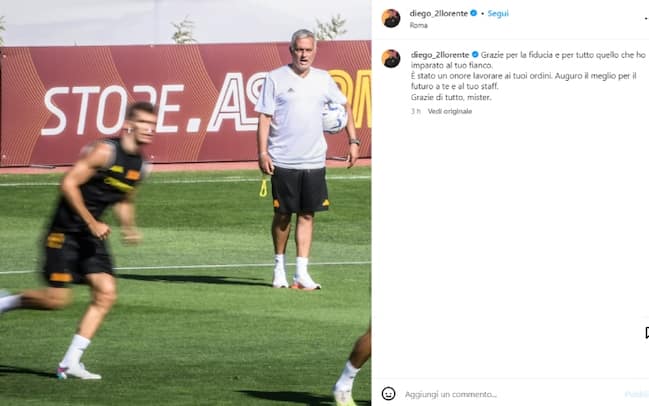Click the avatar beside the caption text

[x=391, y=58]
